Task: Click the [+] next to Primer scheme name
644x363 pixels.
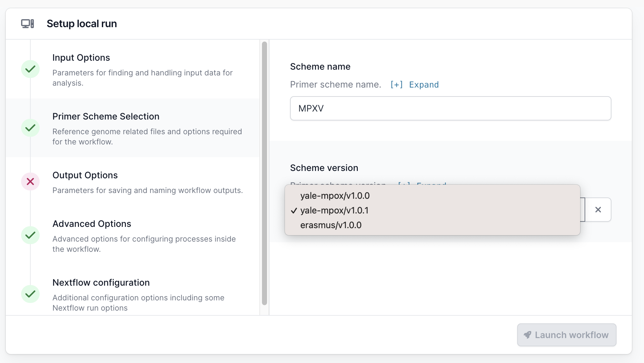Action: pos(396,84)
